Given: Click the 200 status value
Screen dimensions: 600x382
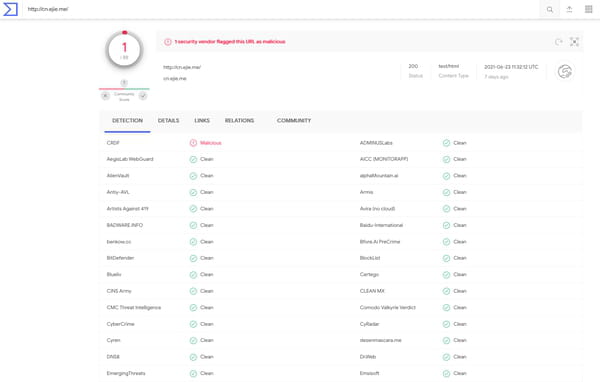Looking at the screenshot, I should (413, 66).
